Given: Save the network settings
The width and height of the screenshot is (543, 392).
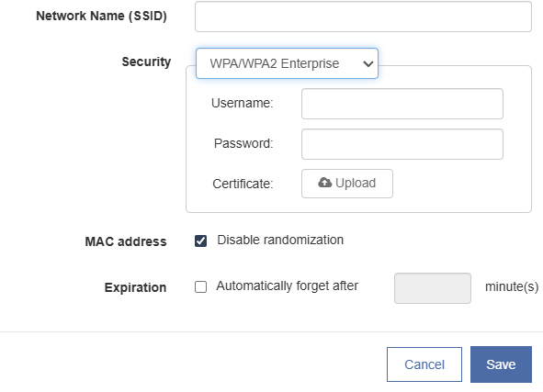Looking at the screenshot, I should (x=501, y=364).
